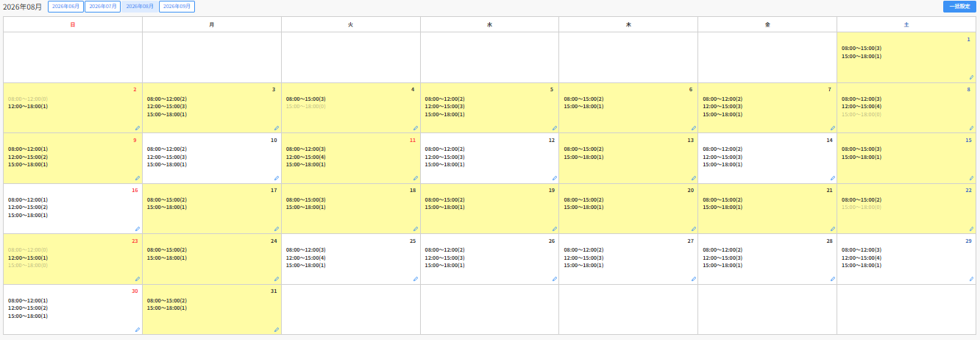This screenshot has width=980, height=340.
Task: Edit August 29 via its pencil icon
Action: coord(971,279)
